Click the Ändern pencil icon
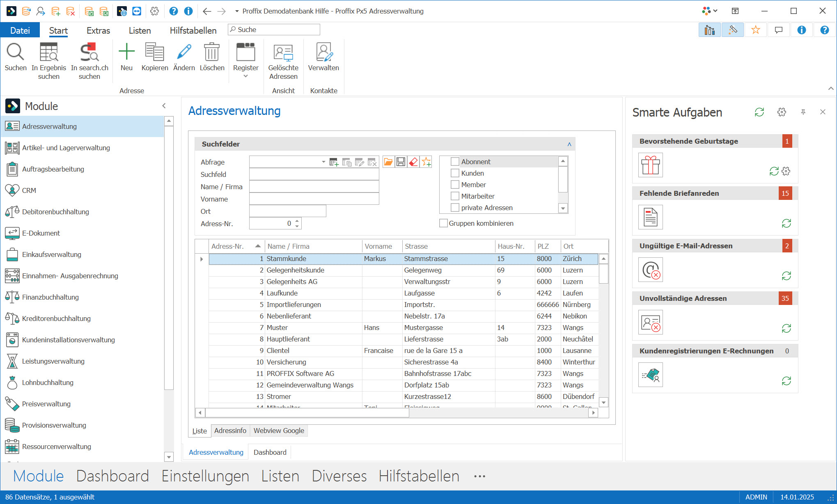Image resolution: width=837 pixels, height=504 pixels. tap(184, 52)
